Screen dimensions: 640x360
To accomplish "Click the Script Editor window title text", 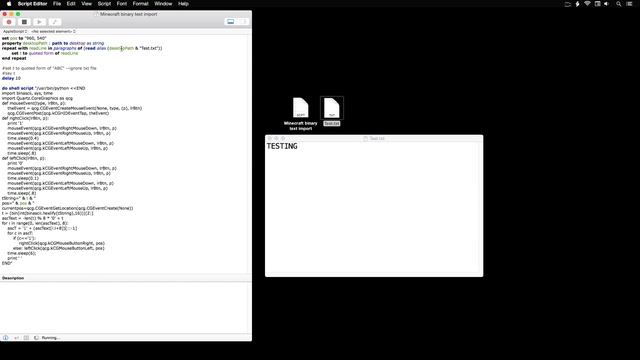I will tap(129, 14).
